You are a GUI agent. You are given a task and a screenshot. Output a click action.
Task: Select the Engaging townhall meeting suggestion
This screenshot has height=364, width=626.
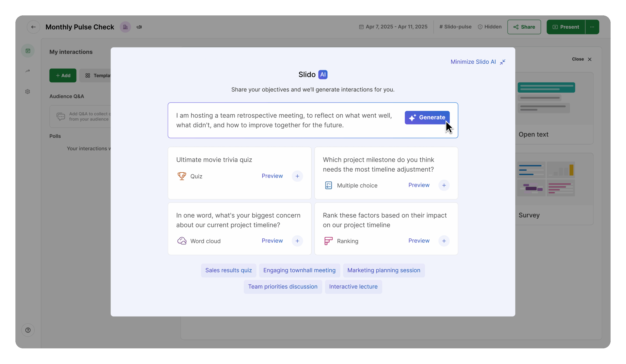300,270
